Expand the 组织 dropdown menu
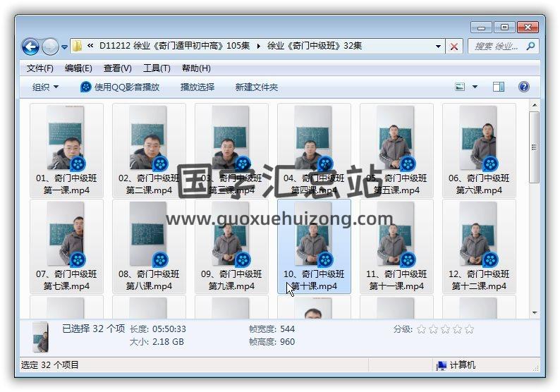This screenshot has height=392, width=560. pyautogui.click(x=45, y=87)
